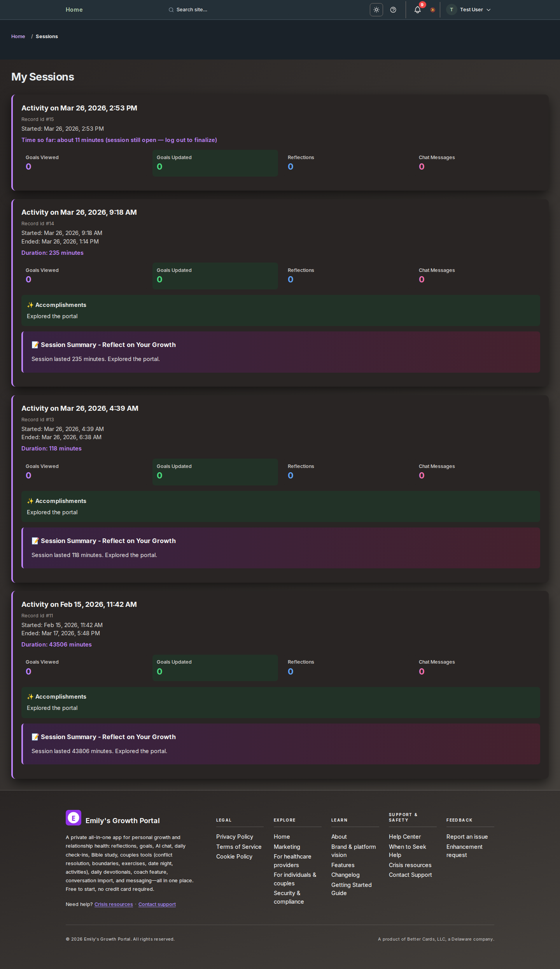Screen dimensions: 560x969
Task: Click the Test User avatar circle
Action: pyautogui.click(x=451, y=9)
